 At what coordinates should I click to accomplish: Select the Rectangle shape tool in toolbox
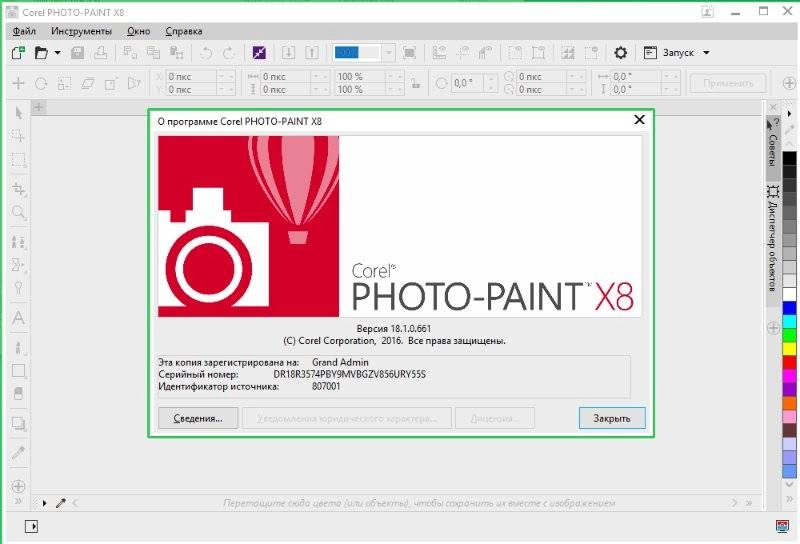click(x=18, y=371)
